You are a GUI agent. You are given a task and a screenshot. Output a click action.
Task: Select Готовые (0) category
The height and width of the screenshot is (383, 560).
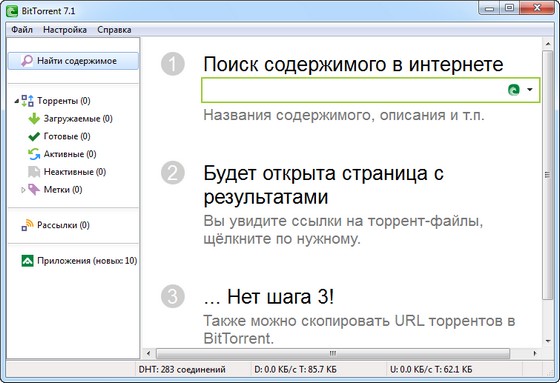(67, 136)
